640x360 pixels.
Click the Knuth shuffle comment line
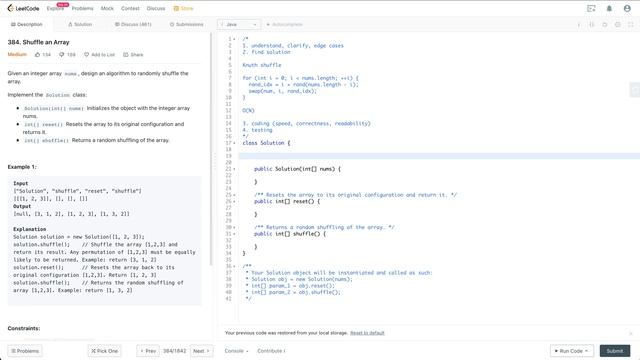[x=262, y=65]
